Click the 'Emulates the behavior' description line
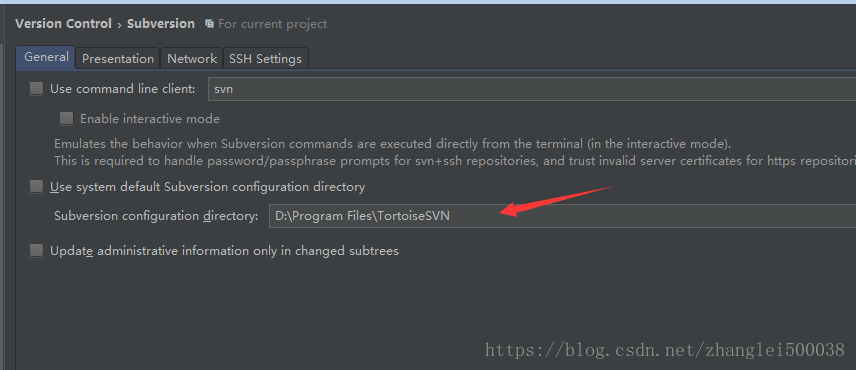This screenshot has width=856, height=370. click(393, 145)
